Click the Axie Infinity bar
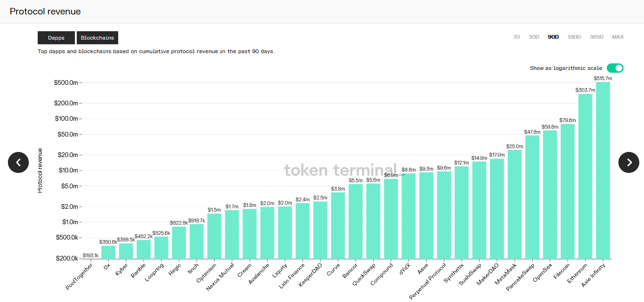Image resolution: width=644 pixels, height=302 pixels. pos(603,170)
